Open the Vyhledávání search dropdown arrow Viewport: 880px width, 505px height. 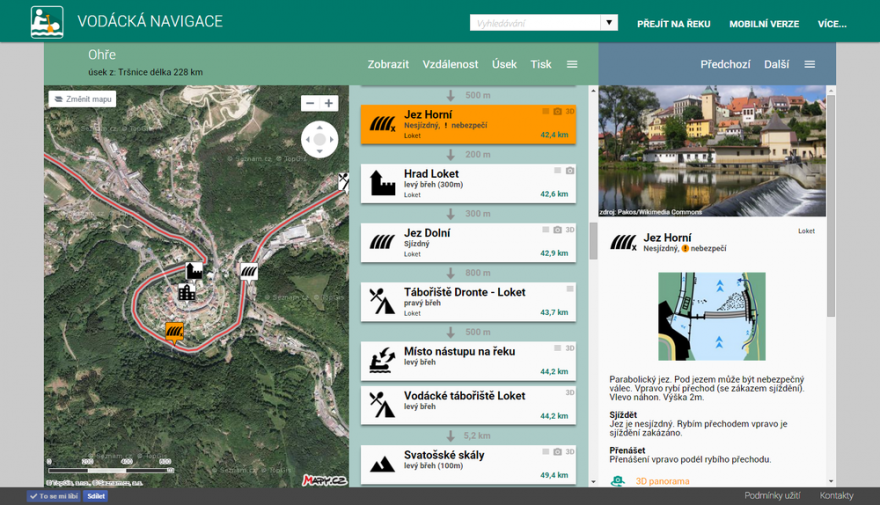(x=608, y=23)
